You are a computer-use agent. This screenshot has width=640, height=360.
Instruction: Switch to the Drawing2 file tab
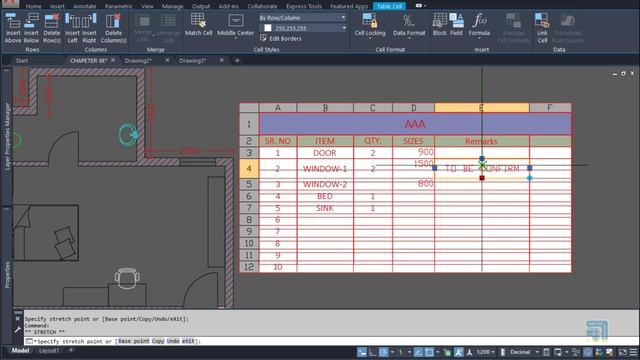[x=138, y=60]
